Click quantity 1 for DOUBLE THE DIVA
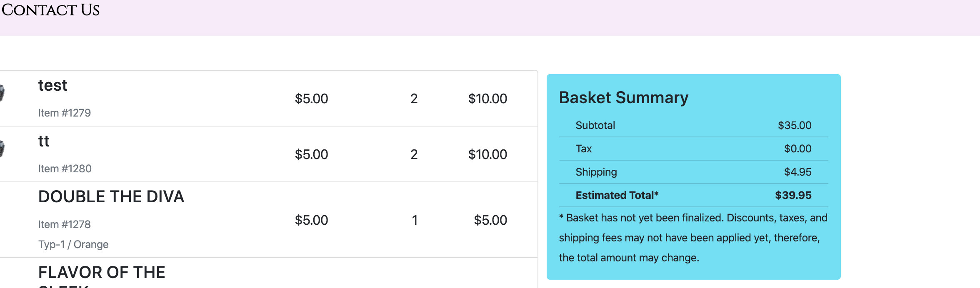980x288 pixels. point(415,220)
